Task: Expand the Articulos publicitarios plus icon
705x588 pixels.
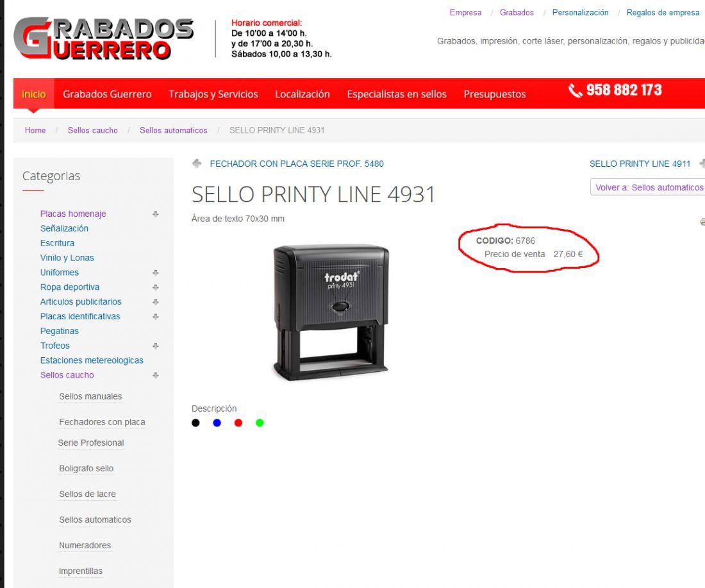Action: [156, 302]
